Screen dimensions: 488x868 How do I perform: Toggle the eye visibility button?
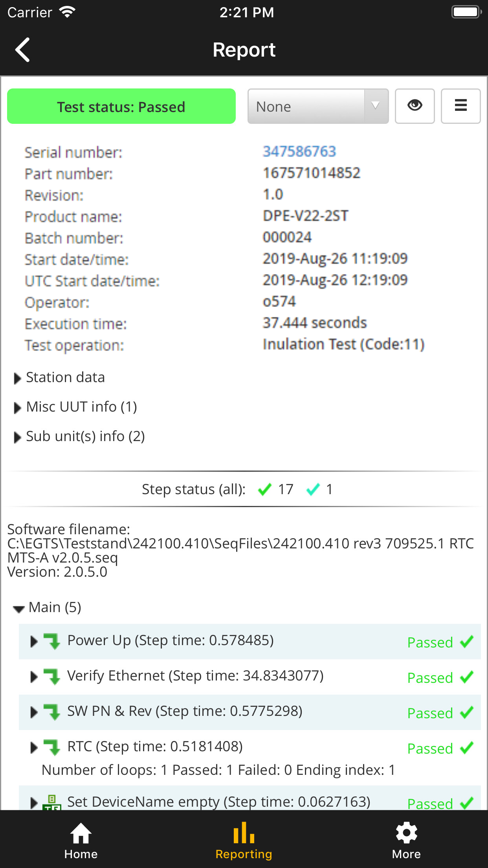pyautogui.click(x=415, y=106)
